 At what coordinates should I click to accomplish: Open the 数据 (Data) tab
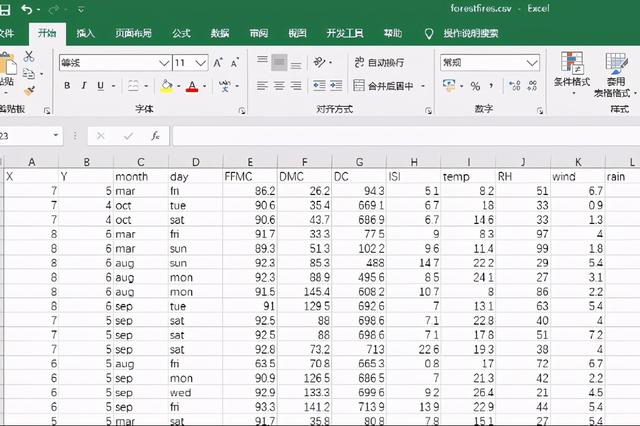pyautogui.click(x=220, y=33)
